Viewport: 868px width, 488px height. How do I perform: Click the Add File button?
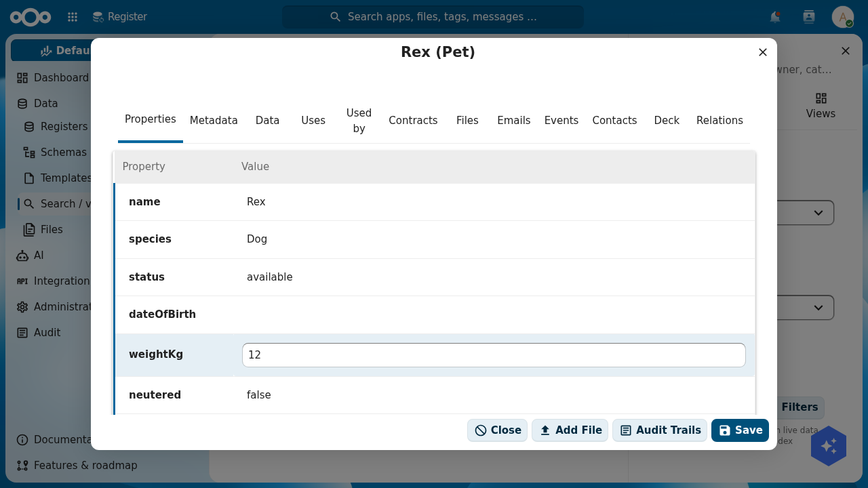coord(570,430)
